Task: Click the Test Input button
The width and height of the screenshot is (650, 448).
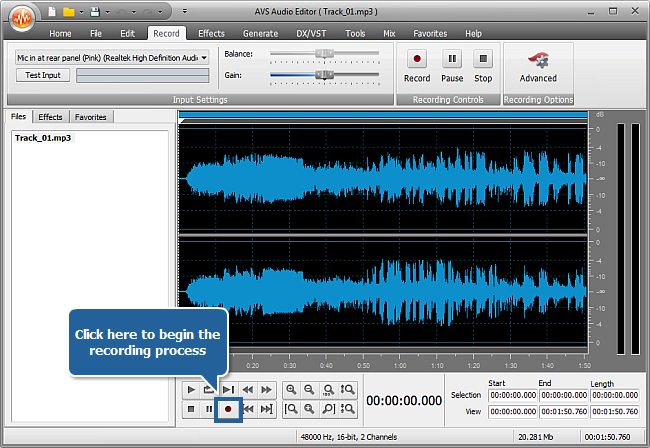Action: coord(43,75)
